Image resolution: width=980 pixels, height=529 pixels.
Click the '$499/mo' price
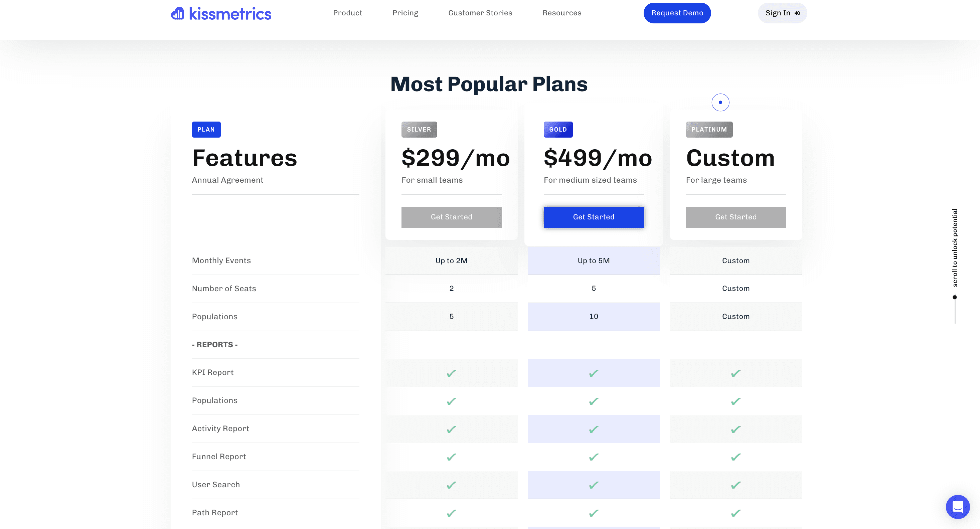[598, 158]
